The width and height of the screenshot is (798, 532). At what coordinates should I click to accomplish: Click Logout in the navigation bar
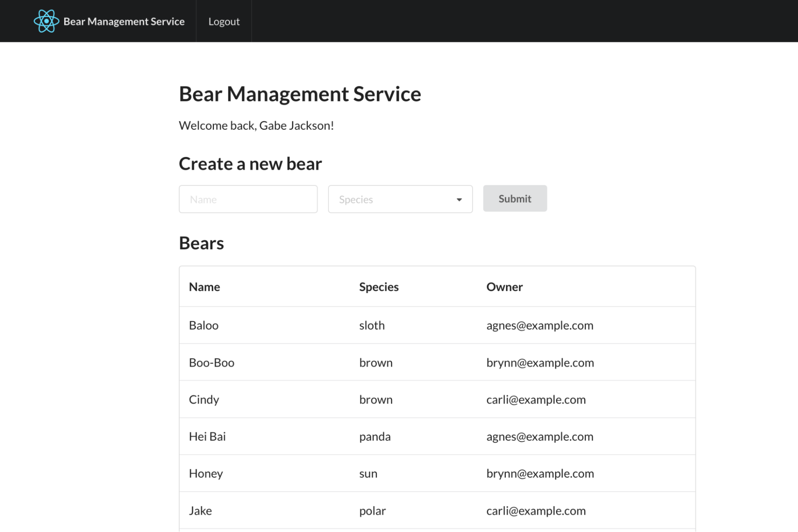click(224, 22)
